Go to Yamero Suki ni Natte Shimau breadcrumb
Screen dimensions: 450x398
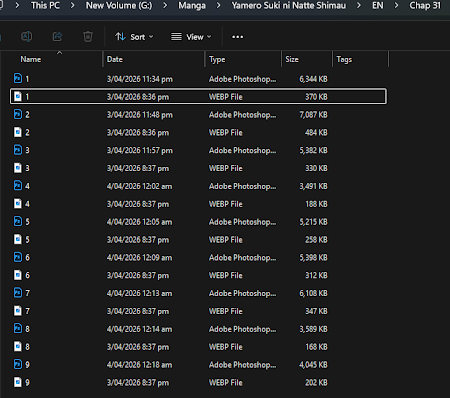289,5
